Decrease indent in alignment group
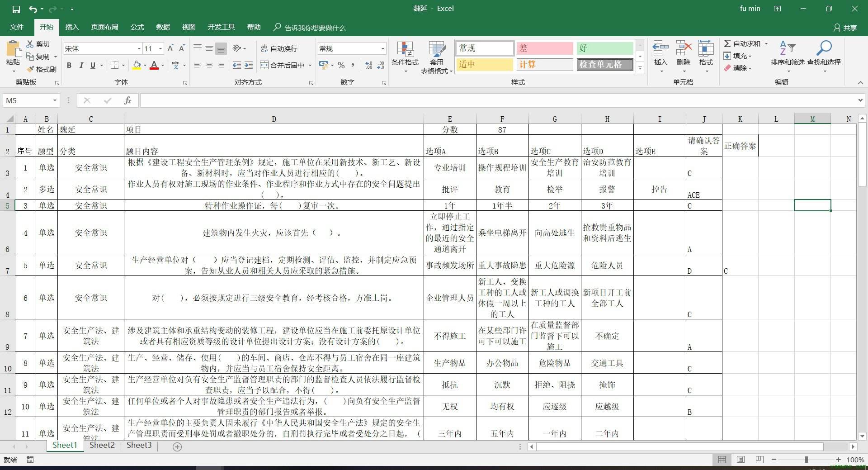This screenshot has width=868, height=470. (236, 65)
